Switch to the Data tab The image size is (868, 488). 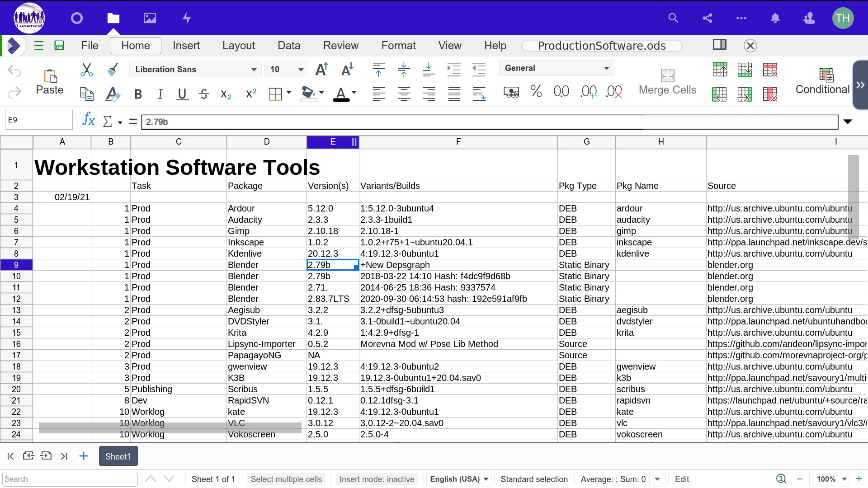pos(289,46)
